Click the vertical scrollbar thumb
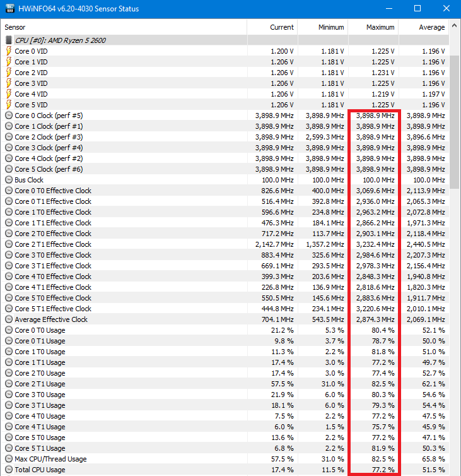The image size is (461, 476). 454,122
